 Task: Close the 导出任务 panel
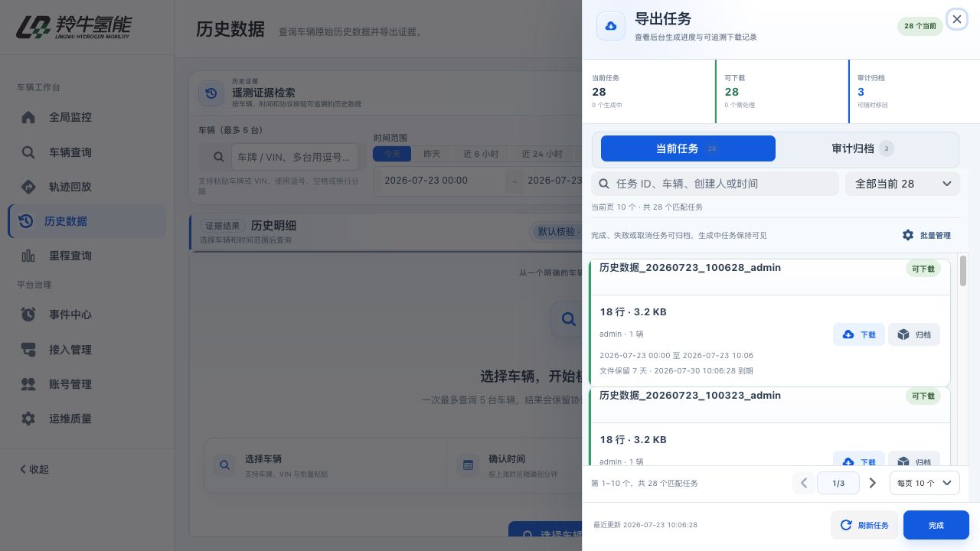[x=957, y=19]
